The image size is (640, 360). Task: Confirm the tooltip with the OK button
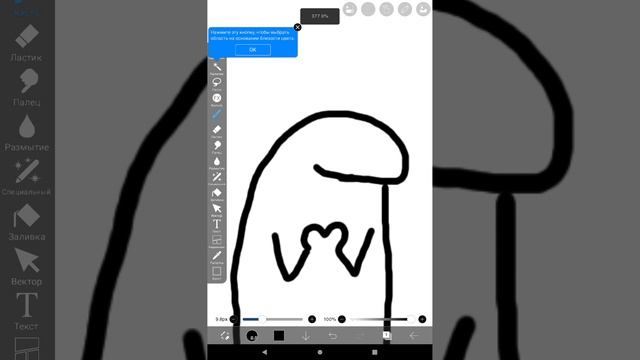[x=253, y=50]
